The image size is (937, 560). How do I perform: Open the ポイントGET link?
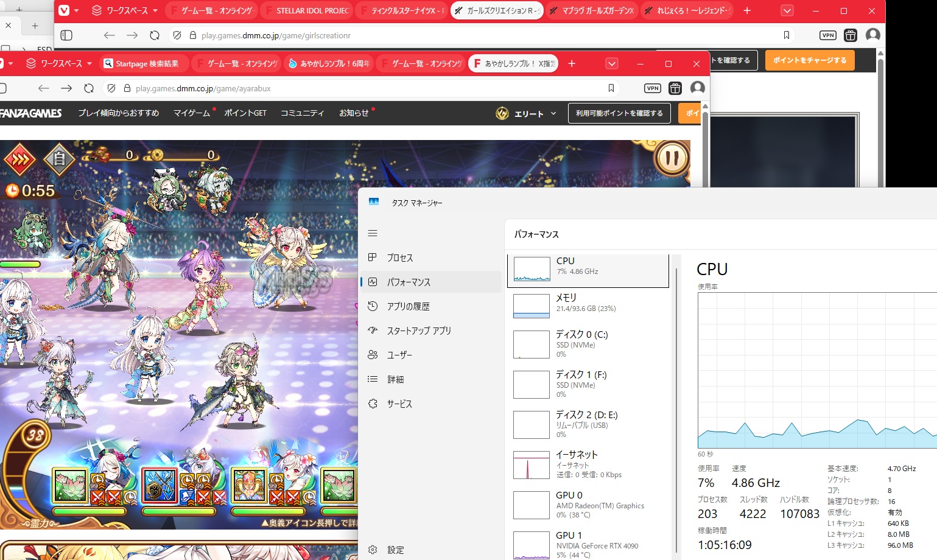point(245,113)
